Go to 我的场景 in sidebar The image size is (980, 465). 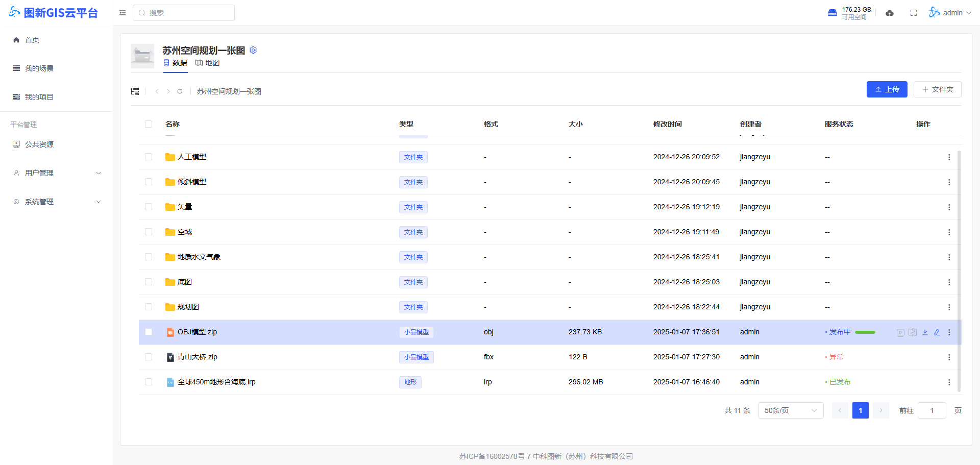click(39, 68)
